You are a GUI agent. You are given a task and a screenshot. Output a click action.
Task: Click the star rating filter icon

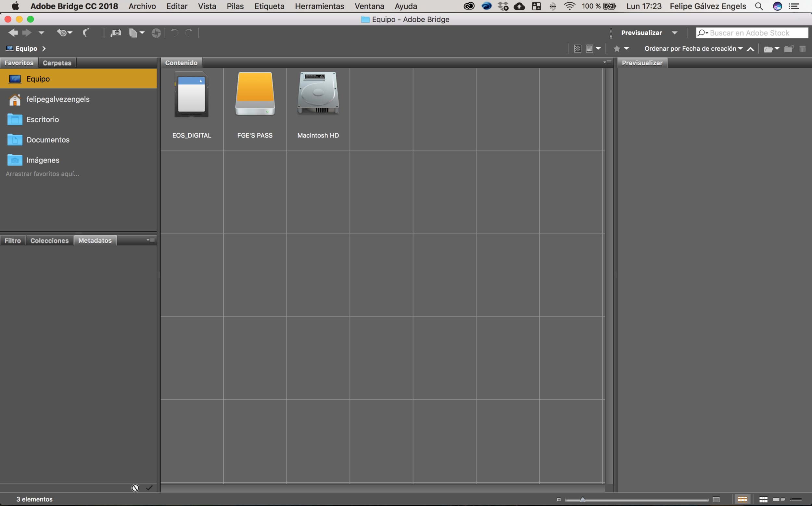click(x=617, y=49)
